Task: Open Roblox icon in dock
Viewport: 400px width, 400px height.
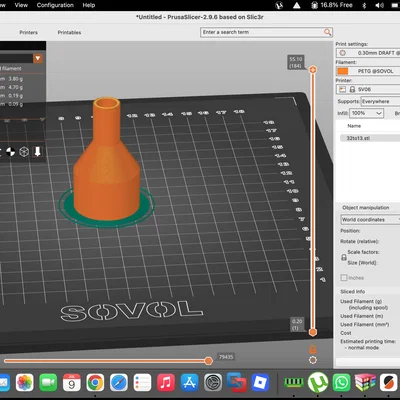Action: [x=260, y=383]
